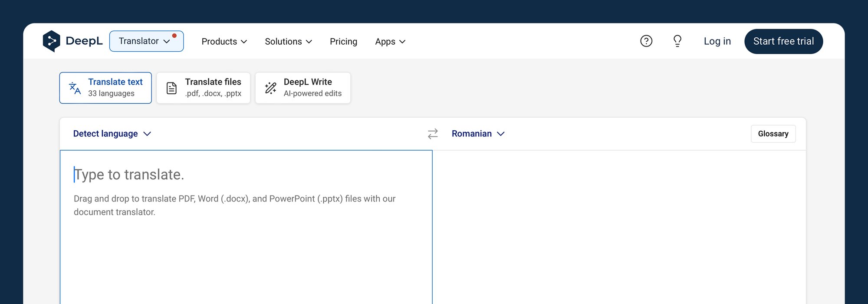
Task: Click Log in
Action: (717, 41)
